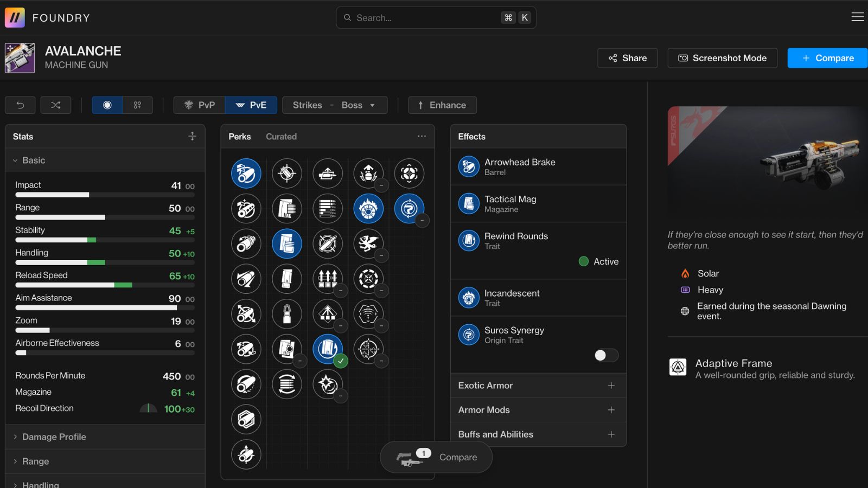The height and width of the screenshot is (488, 868).
Task: Click the Stats panel expand icon
Action: 192,137
